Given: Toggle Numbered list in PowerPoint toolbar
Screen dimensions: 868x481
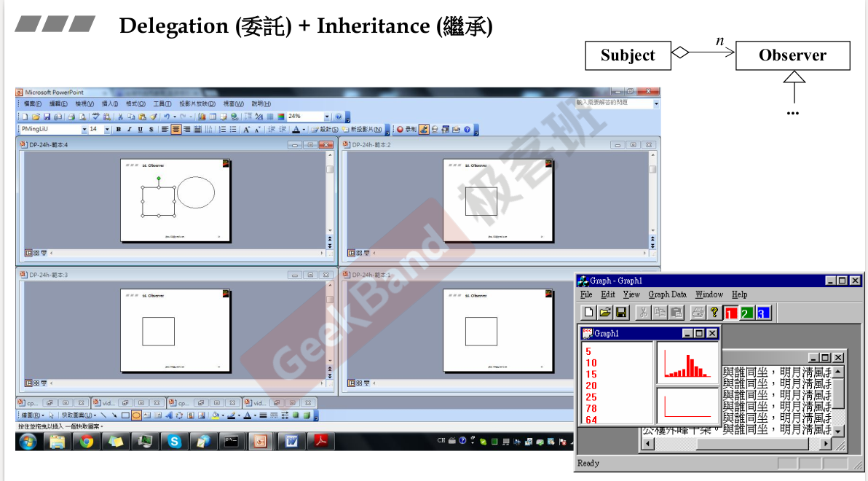Looking at the screenshot, I should (x=222, y=129).
